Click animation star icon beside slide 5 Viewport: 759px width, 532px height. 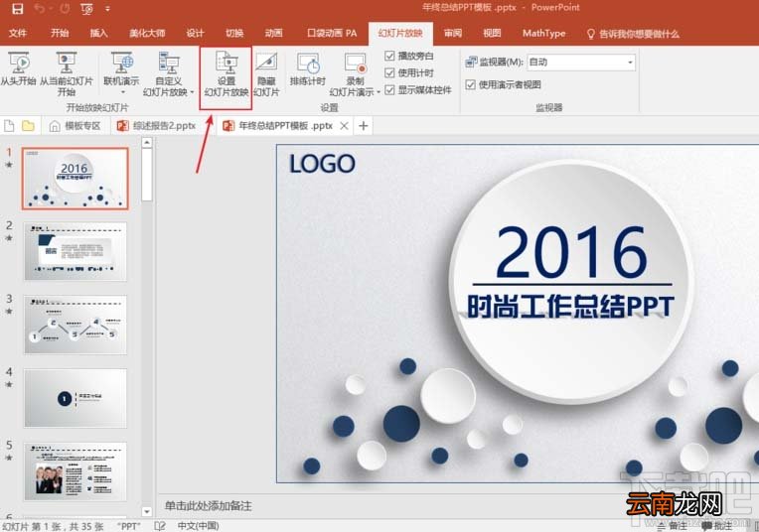point(9,458)
